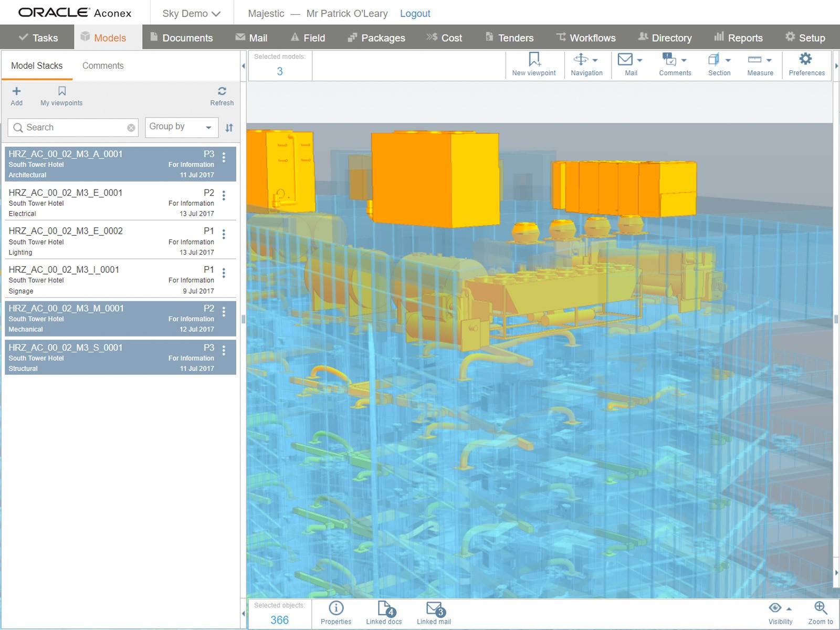
Task: Click the New viewpoint icon
Action: click(534, 59)
